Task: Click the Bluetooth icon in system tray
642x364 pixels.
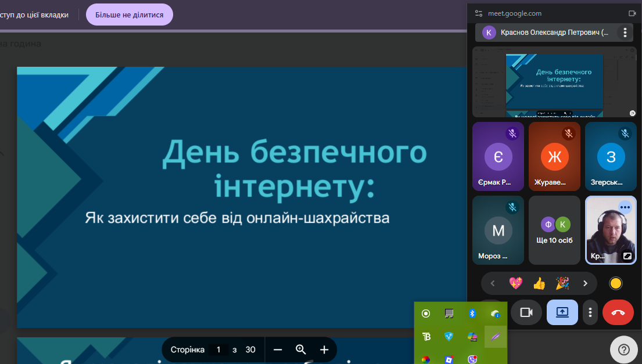Action: [x=472, y=313]
